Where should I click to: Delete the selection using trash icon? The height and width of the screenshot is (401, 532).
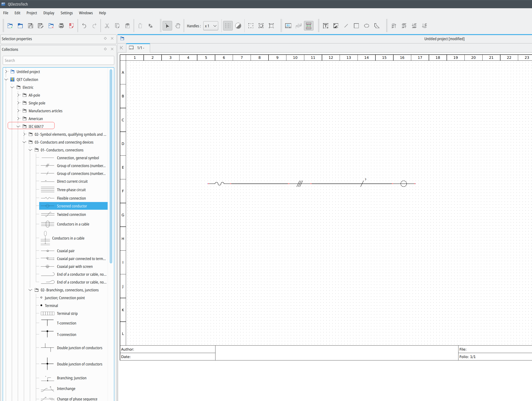[140, 26]
